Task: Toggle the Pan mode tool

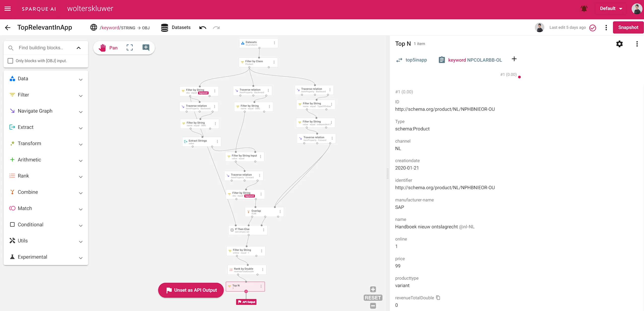Action: (x=108, y=48)
